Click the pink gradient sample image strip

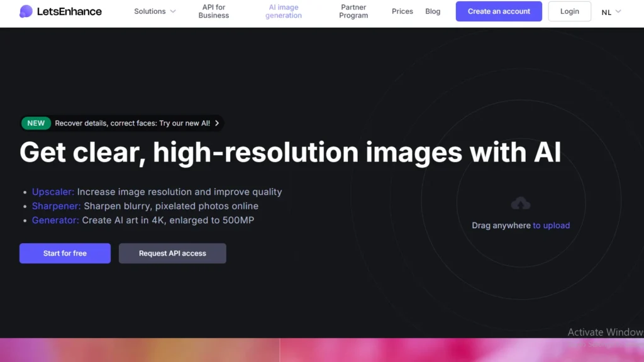coord(462,350)
